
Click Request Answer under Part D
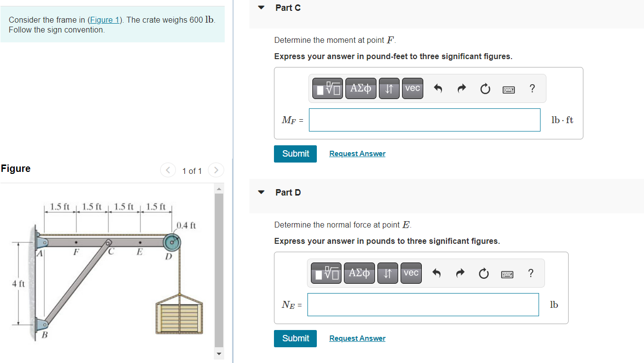[357, 338]
